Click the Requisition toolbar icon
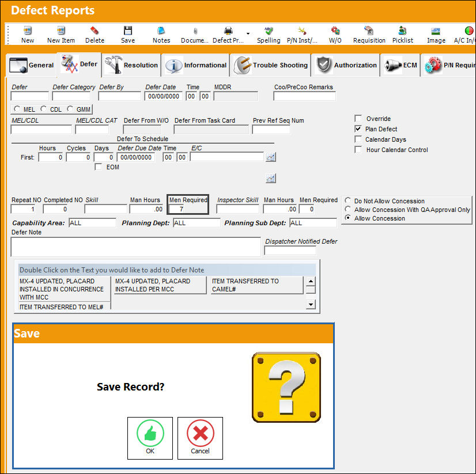The width and height of the screenshot is (476, 474). pyautogui.click(x=369, y=31)
